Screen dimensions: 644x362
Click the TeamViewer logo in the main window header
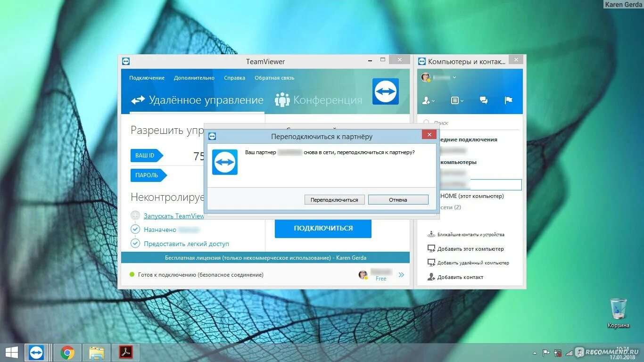click(x=386, y=91)
